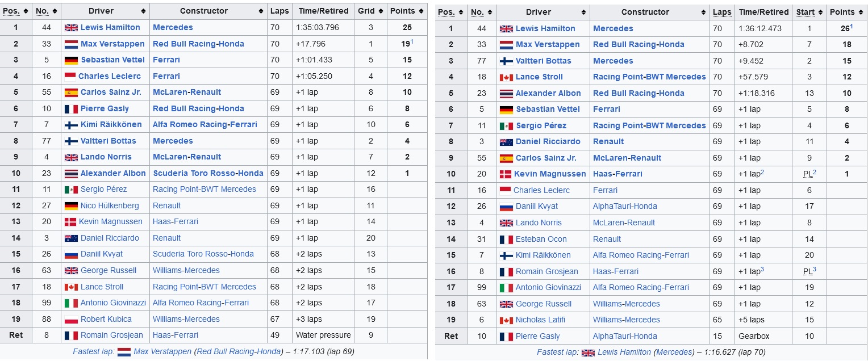Screen dimensions: 868x361
Task: Open Esteban Ocon driver link
Action: (x=541, y=239)
